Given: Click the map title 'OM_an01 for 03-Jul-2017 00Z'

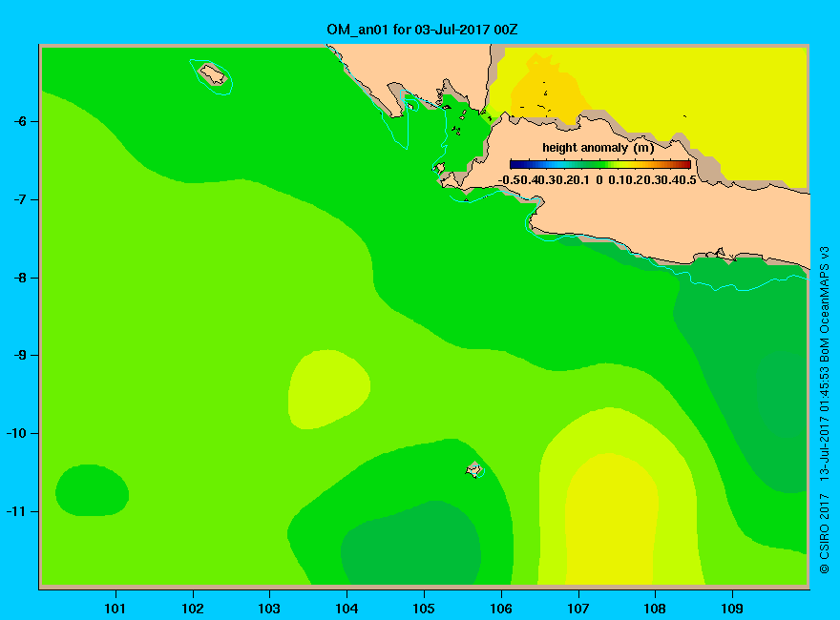Looking at the screenshot, I should tap(422, 30).
